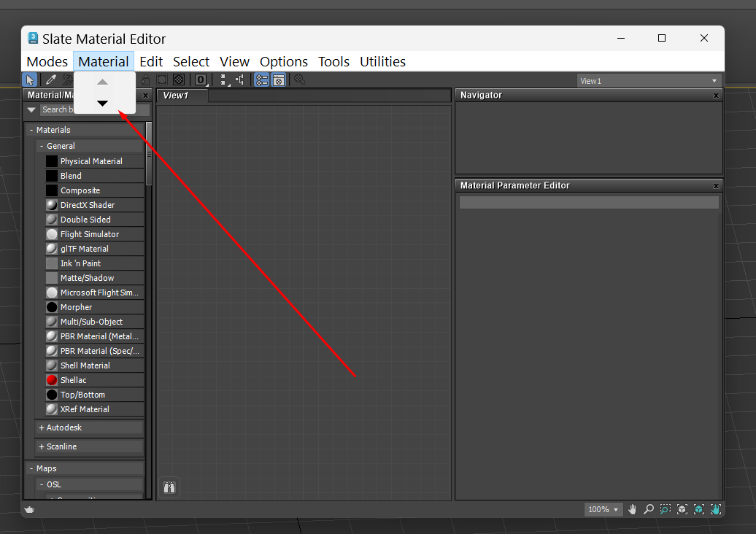Click the Zoom Extents cube icon
Screen dimensions: 756x534
click(682, 510)
